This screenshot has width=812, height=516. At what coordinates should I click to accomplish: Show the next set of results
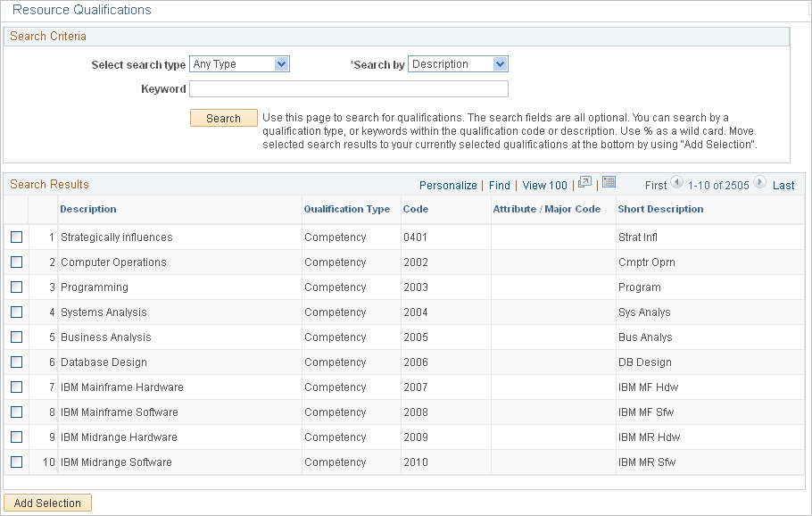pos(758,185)
